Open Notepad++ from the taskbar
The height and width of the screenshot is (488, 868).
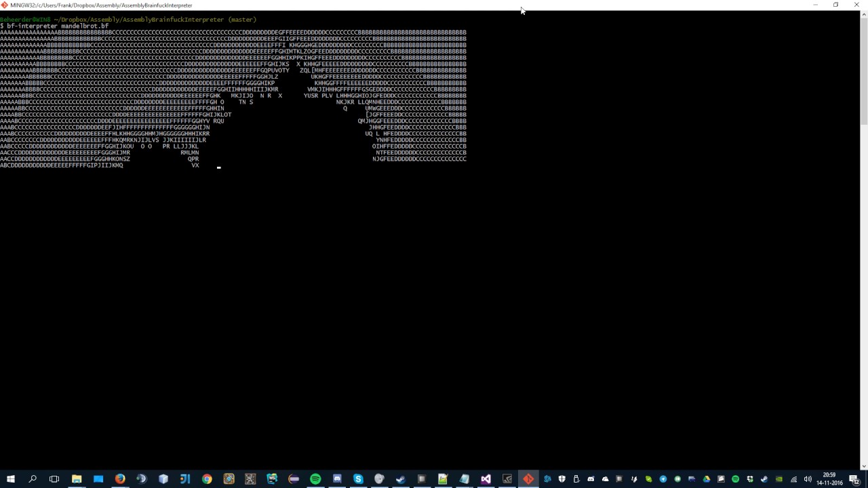pyautogui.click(x=442, y=479)
